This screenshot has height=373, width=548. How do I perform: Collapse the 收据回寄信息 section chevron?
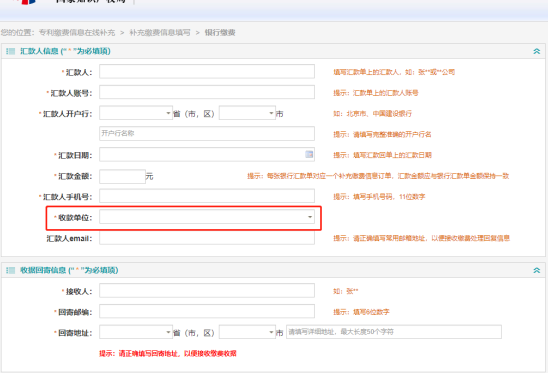[536, 270]
